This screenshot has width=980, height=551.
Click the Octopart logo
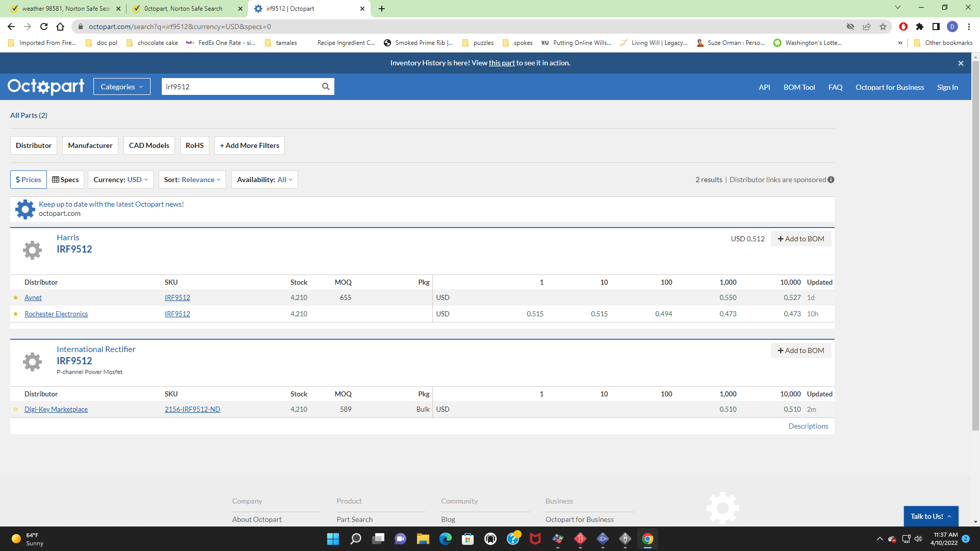[46, 86]
